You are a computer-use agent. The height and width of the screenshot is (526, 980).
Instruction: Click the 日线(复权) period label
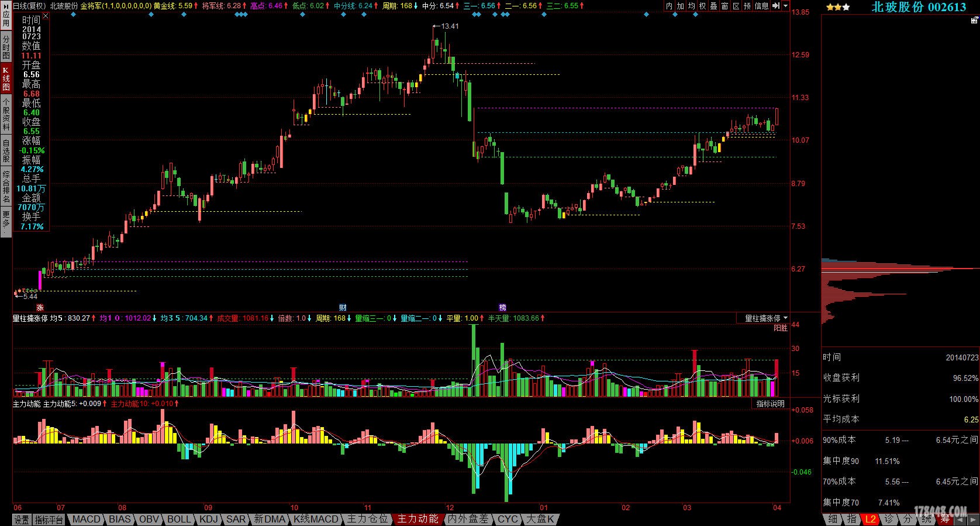[x=29, y=6]
